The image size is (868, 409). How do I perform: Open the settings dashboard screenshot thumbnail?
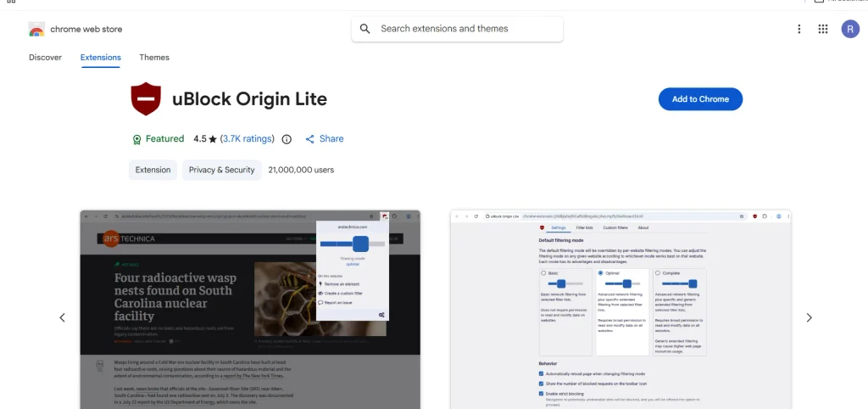click(x=620, y=310)
